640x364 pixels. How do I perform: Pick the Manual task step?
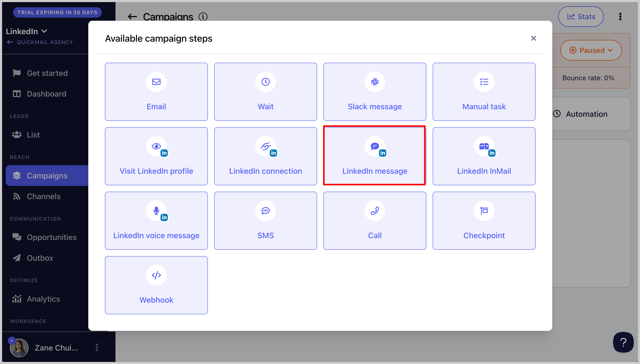484,92
